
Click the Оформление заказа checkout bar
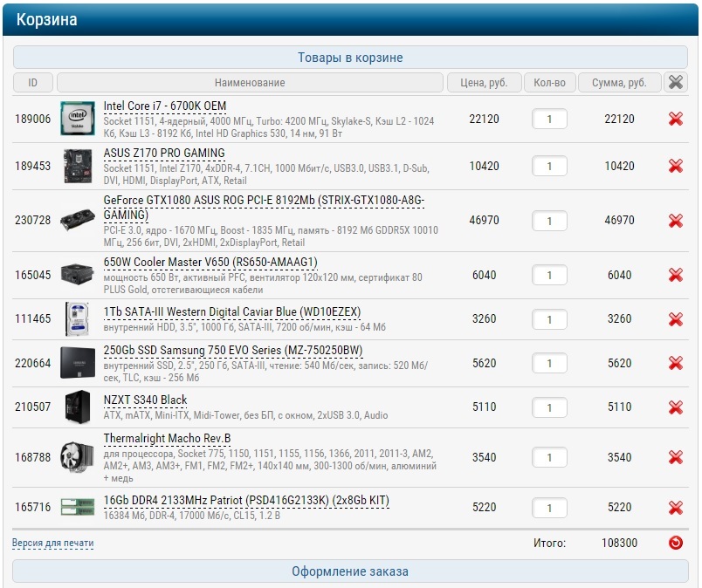[x=350, y=571]
